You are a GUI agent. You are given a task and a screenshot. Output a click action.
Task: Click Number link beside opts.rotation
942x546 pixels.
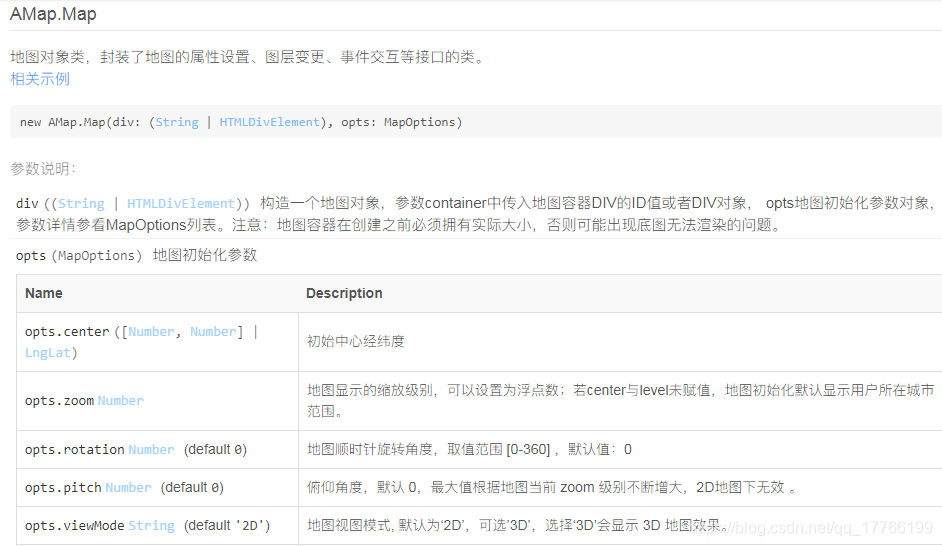(x=151, y=449)
